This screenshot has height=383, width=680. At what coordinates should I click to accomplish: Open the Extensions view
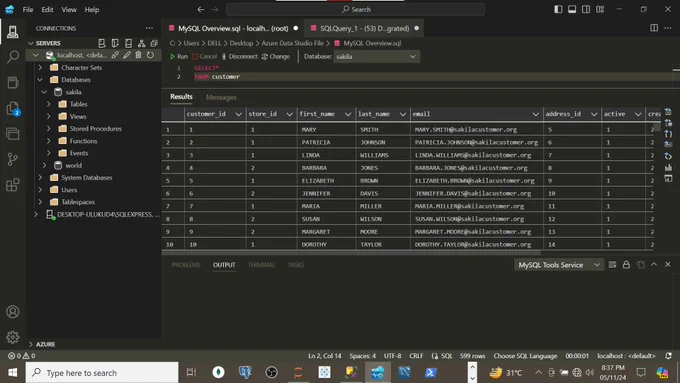[x=13, y=185]
